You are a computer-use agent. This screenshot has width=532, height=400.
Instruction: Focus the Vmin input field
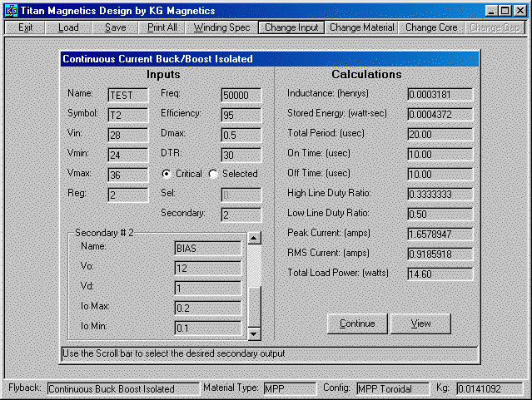pyautogui.click(x=128, y=156)
